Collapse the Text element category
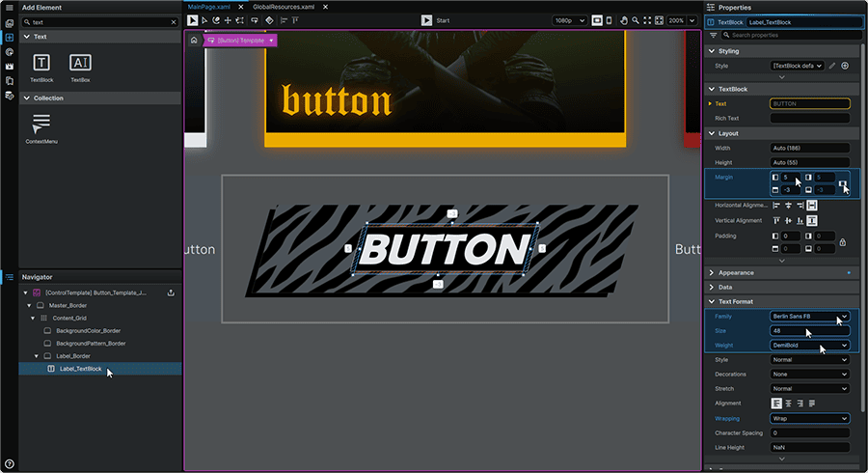This screenshot has height=473, width=868. pos(27,37)
